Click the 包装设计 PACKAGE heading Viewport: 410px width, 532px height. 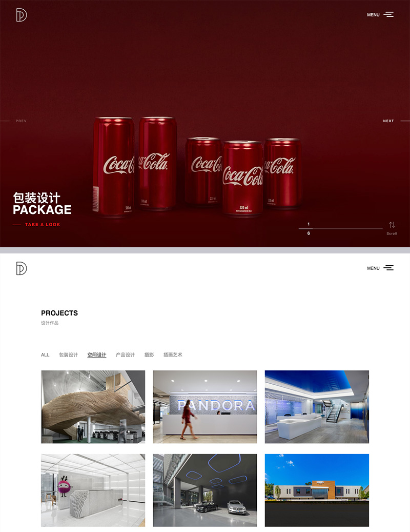(42, 204)
